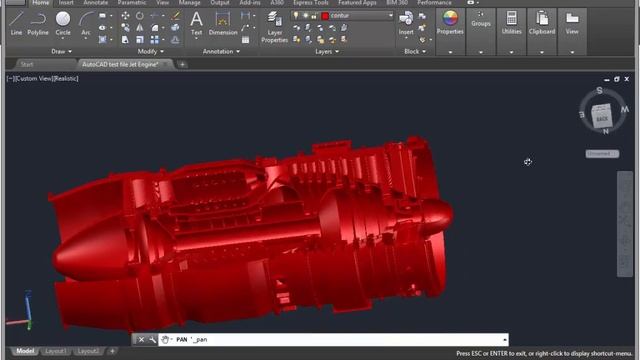Switch to the Layout2 tab
The image size is (640, 360).
click(88, 351)
